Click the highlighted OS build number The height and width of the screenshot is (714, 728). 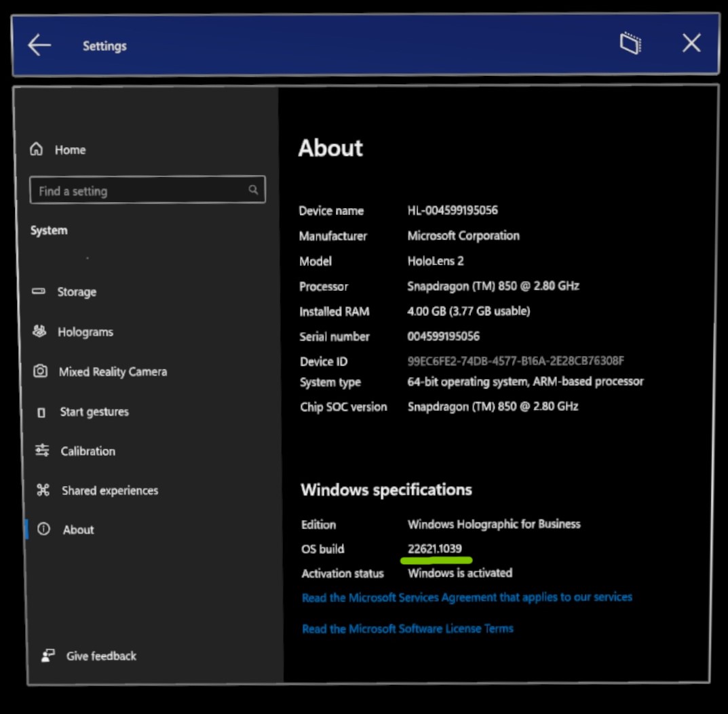(434, 549)
